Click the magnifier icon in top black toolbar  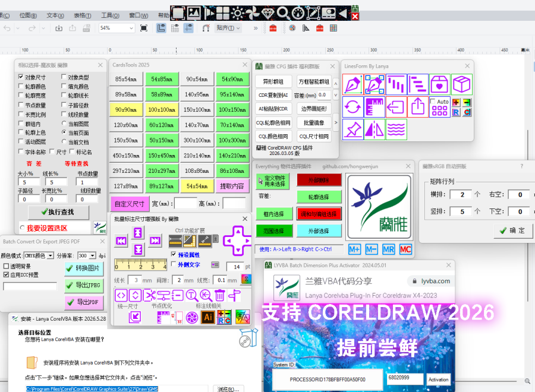[283, 13]
